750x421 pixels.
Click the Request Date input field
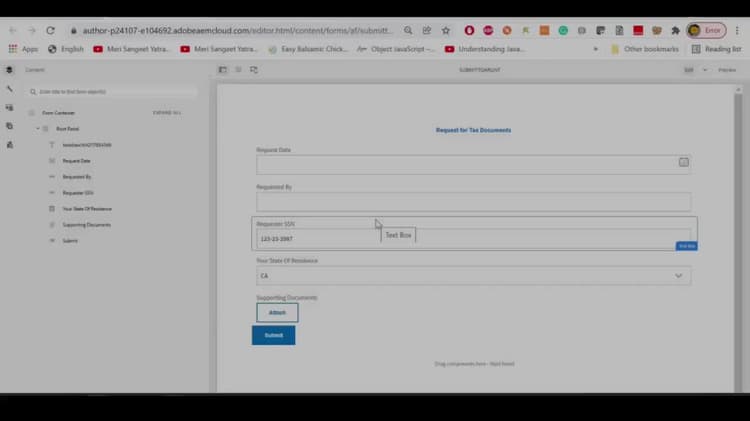click(x=474, y=165)
